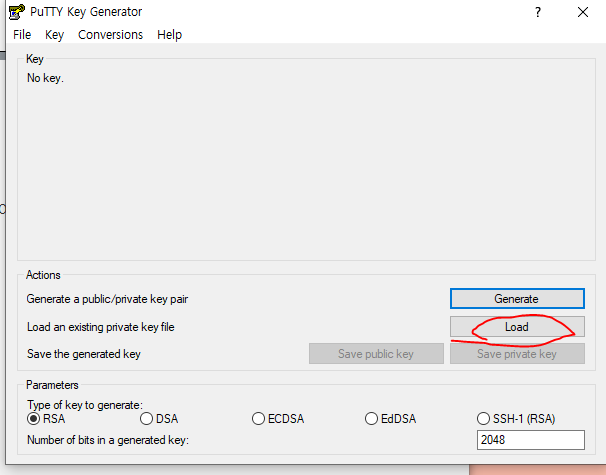Click the question mark help button in title bar
Screen dimensions: 606x475
[538, 12]
